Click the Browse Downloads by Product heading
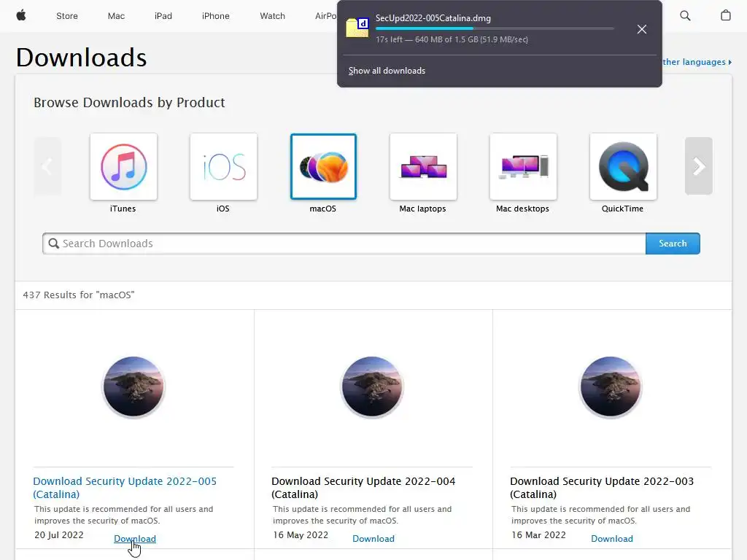The width and height of the screenshot is (747, 560). click(x=129, y=102)
